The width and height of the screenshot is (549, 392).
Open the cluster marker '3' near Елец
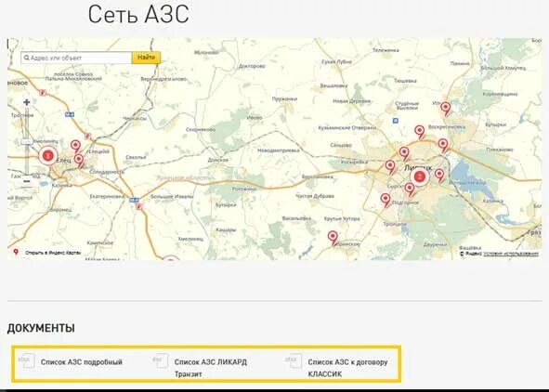tap(48, 156)
